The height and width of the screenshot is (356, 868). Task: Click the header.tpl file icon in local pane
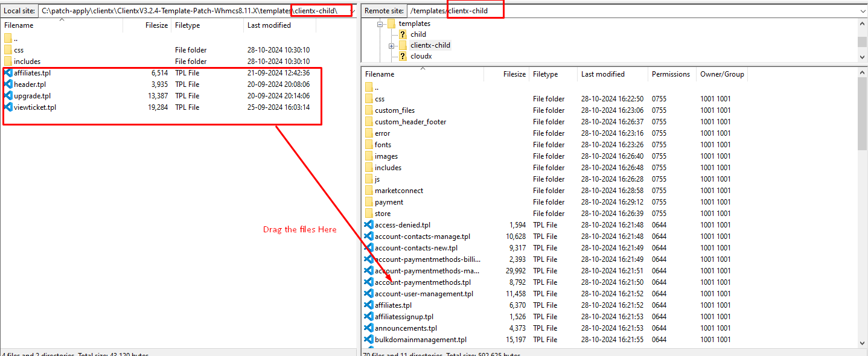click(x=8, y=84)
